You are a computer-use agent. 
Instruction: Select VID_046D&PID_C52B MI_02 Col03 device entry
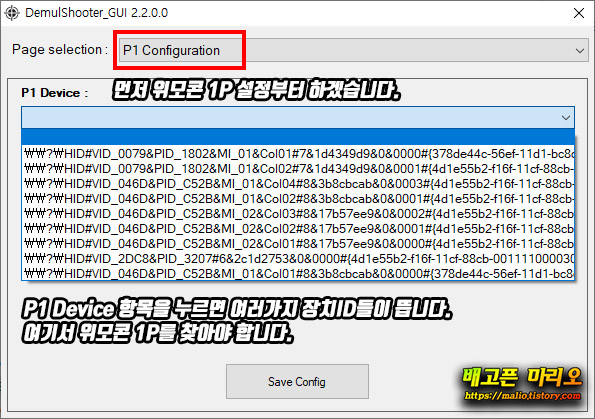(x=298, y=214)
